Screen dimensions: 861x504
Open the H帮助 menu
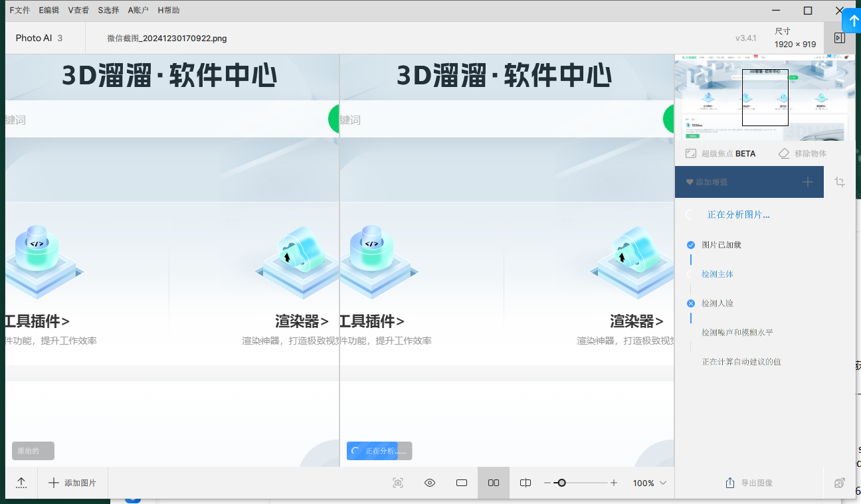point(169,10)
